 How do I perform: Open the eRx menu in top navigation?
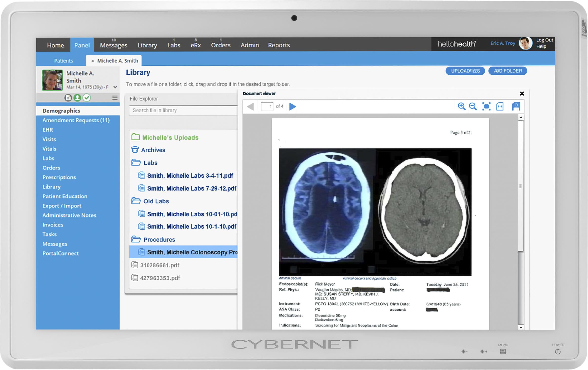[196, 45]
